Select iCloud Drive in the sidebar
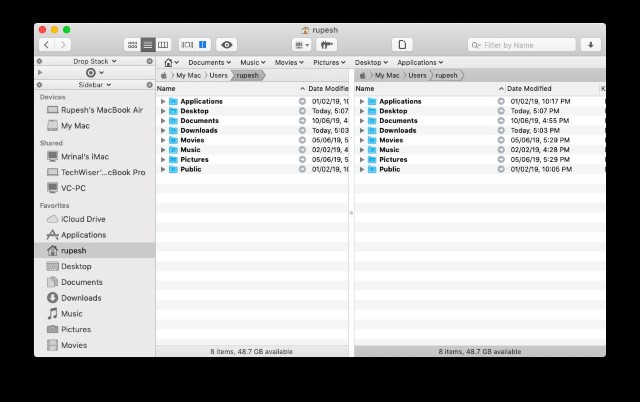Image resolution: width=640 pixels, height=402 pixels. pyautogui.click(x=83, y=219)
